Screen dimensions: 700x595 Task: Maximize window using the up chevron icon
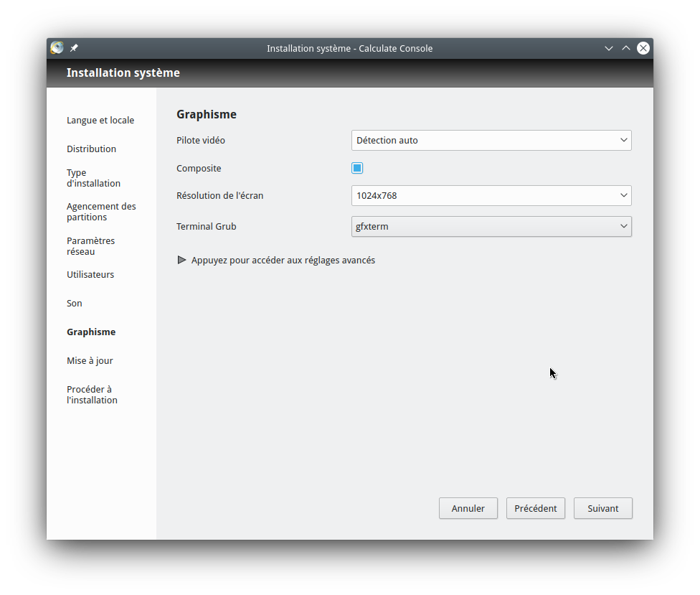pos(626,48)
